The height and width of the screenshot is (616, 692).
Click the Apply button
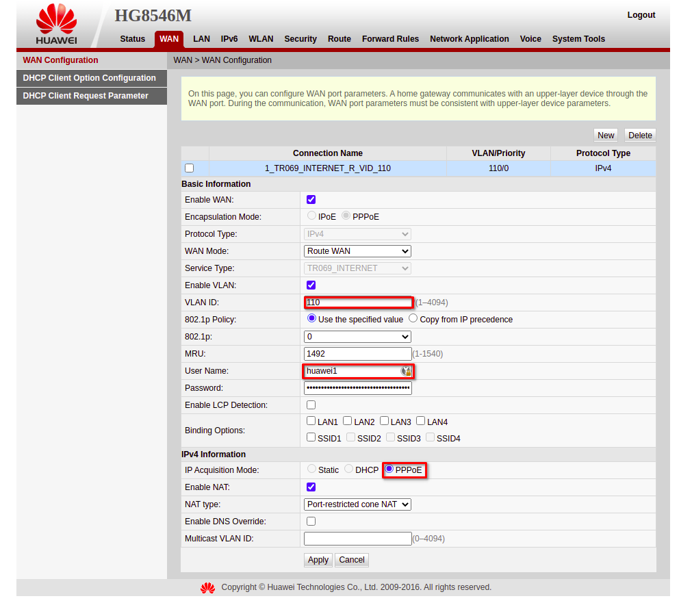pyautogui.click(x=318, y=560)
